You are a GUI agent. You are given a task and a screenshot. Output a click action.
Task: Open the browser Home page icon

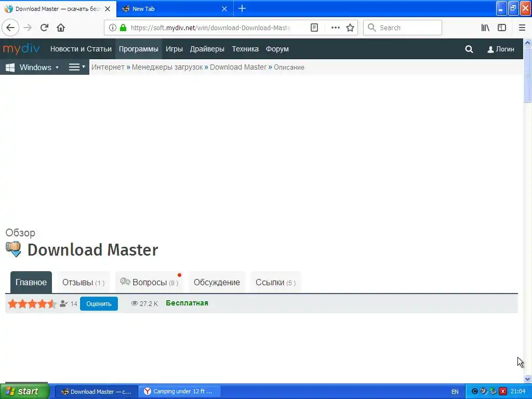click(61, 28)
